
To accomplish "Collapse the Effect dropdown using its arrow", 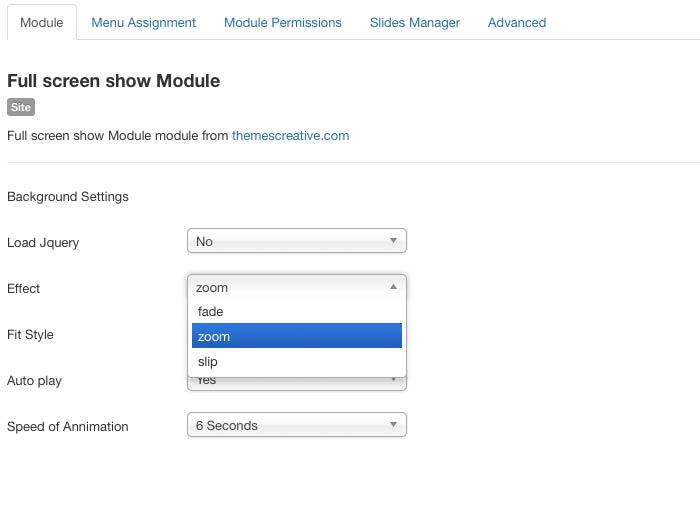I will tap(393, 287).
